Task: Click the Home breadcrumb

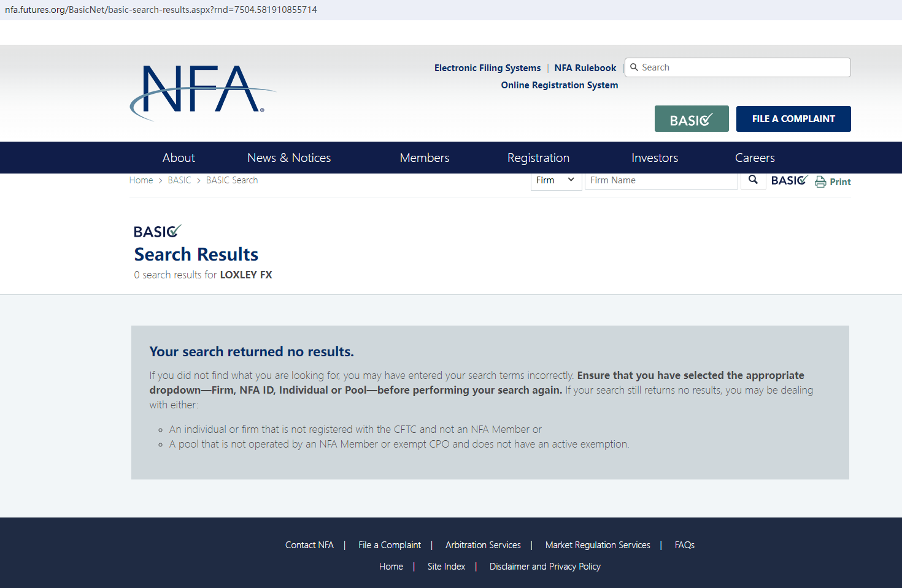Action: tap(141, 180)
